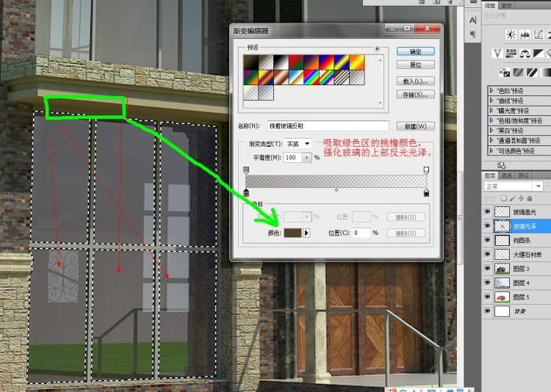Add a Brightness/Contrast adjustment (sun icon)
The height and width of the screenshot is (392, 551).
[511, 35]
